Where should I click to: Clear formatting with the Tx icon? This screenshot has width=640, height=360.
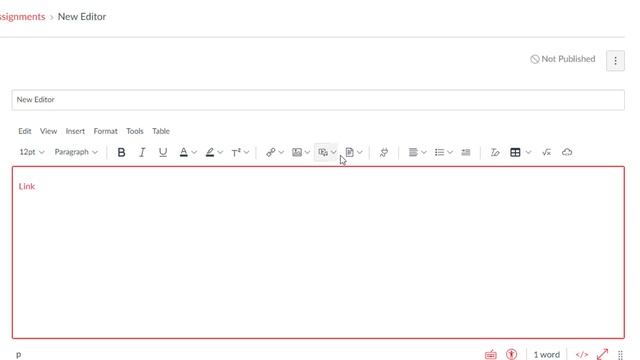(495, 152)
